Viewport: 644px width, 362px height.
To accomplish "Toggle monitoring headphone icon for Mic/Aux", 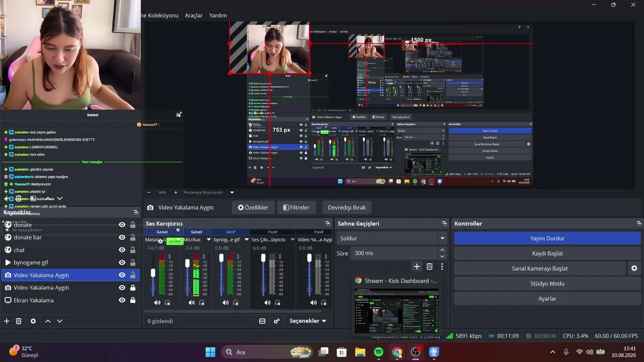I will pos(202,303).
